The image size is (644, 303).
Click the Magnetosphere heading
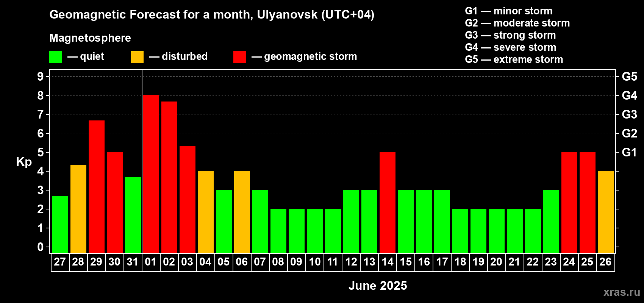[x=90, y=38]
